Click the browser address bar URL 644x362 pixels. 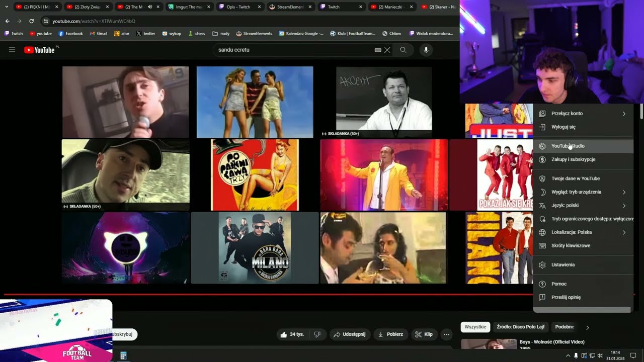[94, 21]
